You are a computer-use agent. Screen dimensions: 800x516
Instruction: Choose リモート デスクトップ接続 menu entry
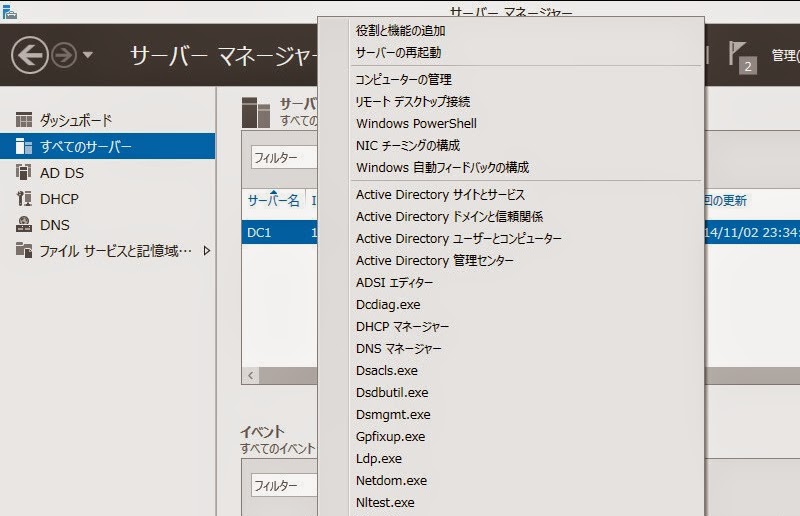[413, 102]
